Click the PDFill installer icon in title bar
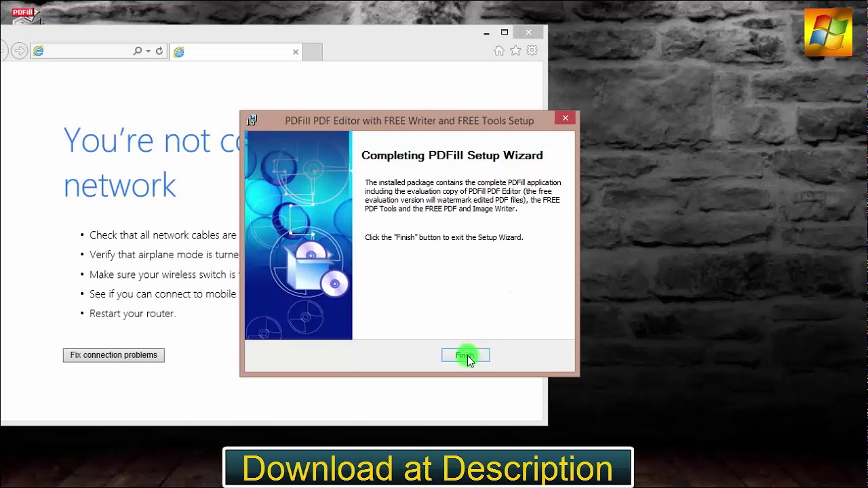Screen dimensions: 868x488 click(252, 120)
